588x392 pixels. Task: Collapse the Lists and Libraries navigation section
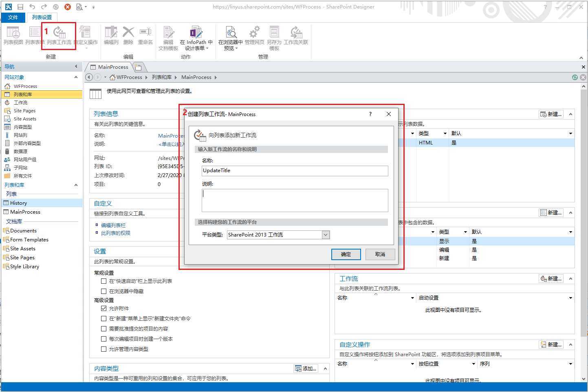(76, 185)
